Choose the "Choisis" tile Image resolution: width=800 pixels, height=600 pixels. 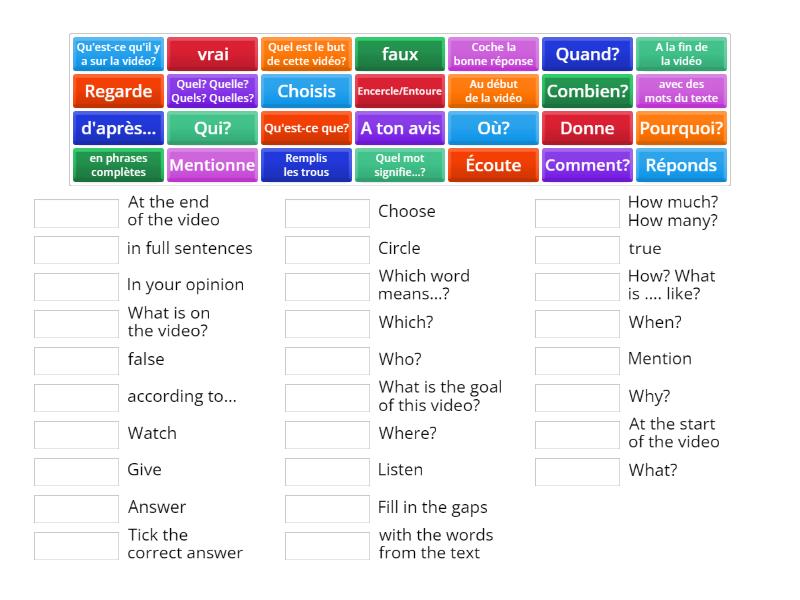(306, 91)
